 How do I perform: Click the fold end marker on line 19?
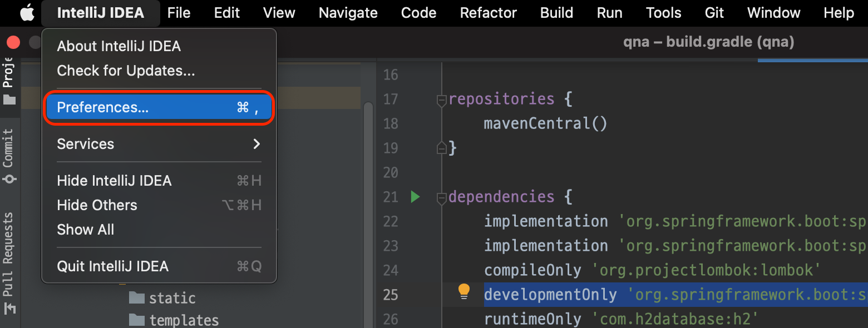[442, 147]
